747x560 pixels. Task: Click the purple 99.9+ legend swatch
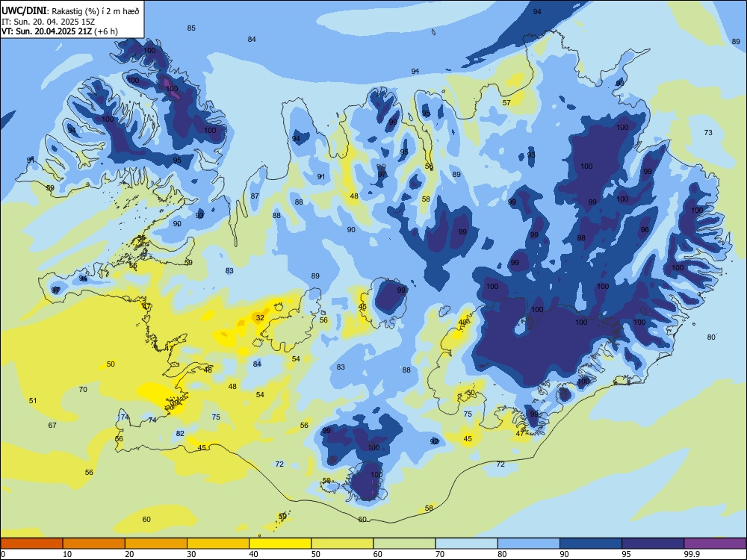[x=715, y=544]
